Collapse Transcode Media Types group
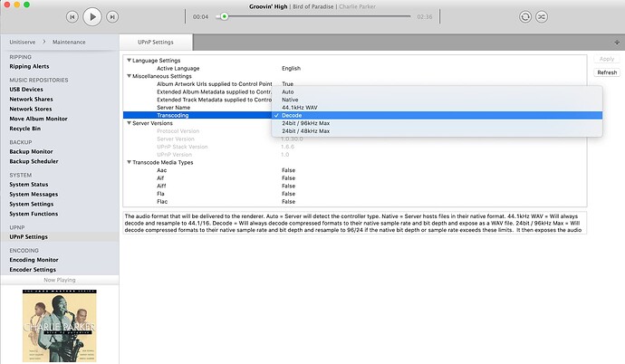This screenshot has height=364, width=625. (x=129, y=162)
